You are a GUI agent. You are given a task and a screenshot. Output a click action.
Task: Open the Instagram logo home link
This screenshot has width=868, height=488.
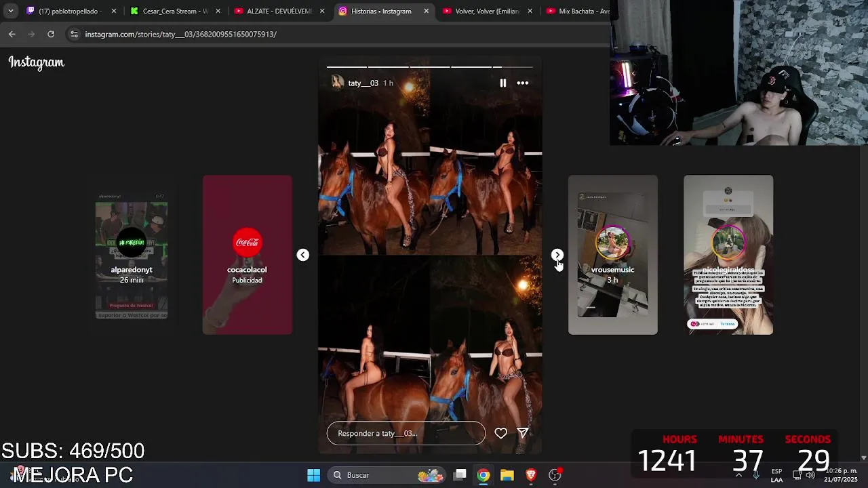pyautogui.click(x=37, y=62)
